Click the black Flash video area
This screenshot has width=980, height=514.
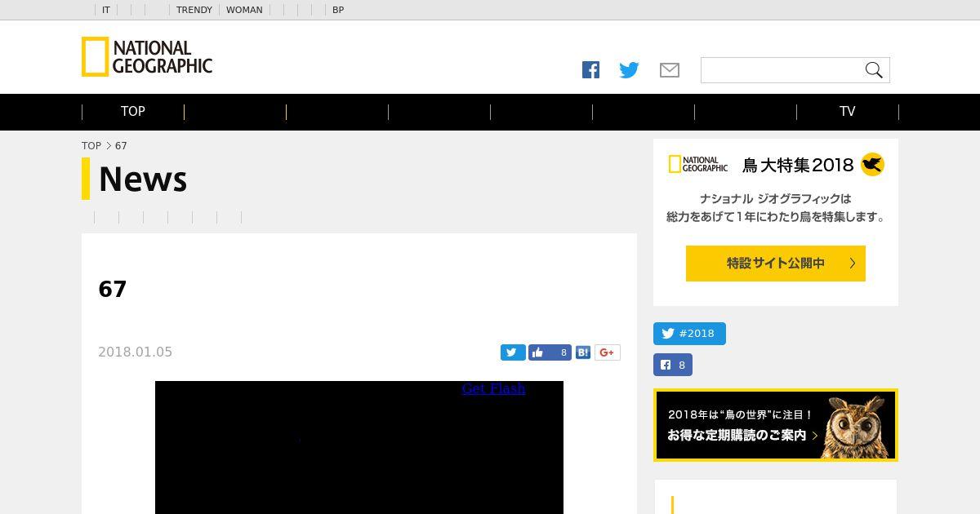coord(359,447)
